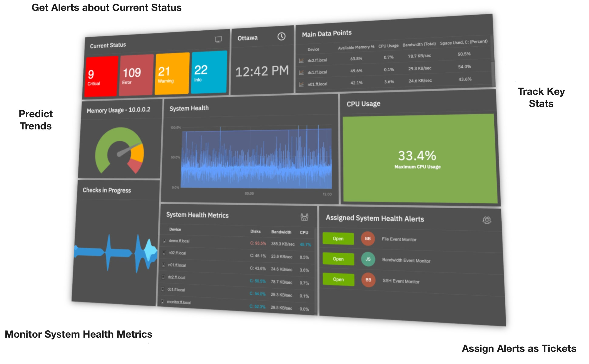Click the chart icon beside dc2.ff.local
The width and height of the screenshot is (589, 364).
click(x=301, y=60)
